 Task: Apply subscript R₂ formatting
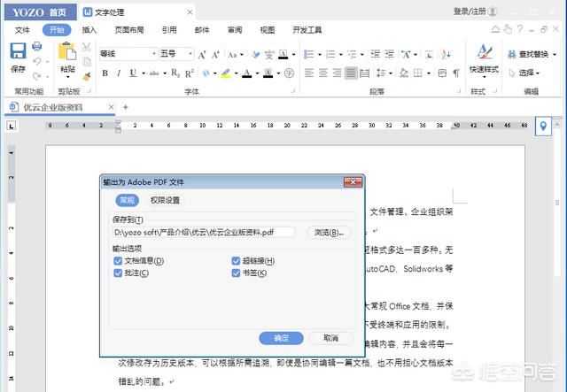pos(175,73)
